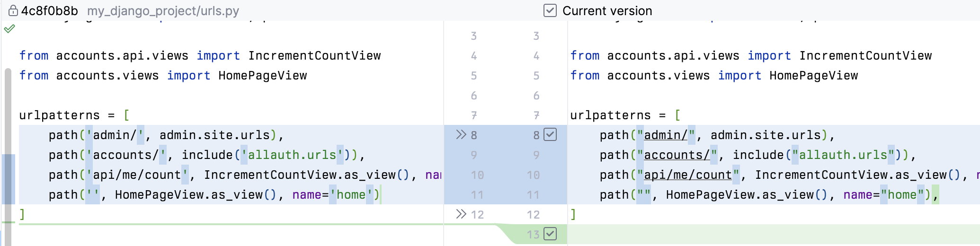Screen dimensions: 980x246
Task: Toggle the checkbox next to line 13
Action: coord(550,234)
